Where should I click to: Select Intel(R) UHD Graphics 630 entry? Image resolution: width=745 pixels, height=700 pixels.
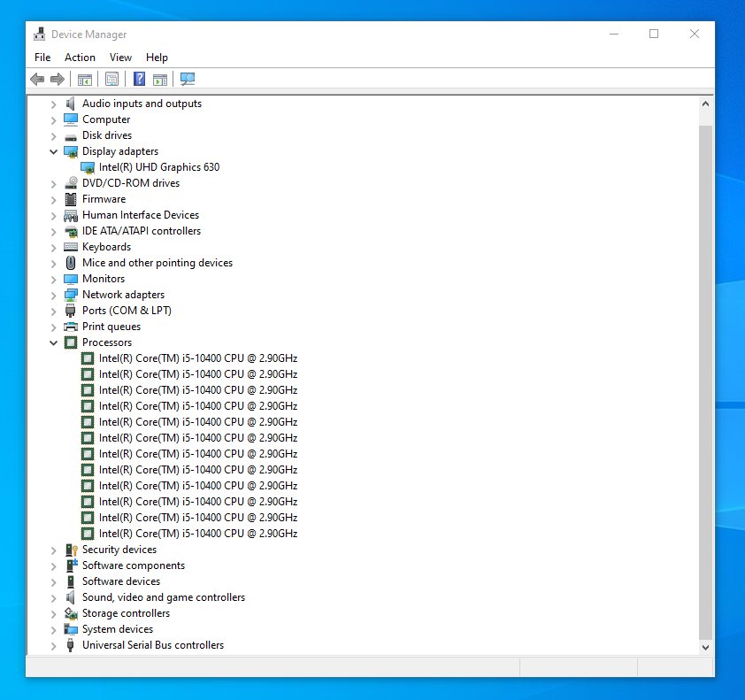pos(159,167)
